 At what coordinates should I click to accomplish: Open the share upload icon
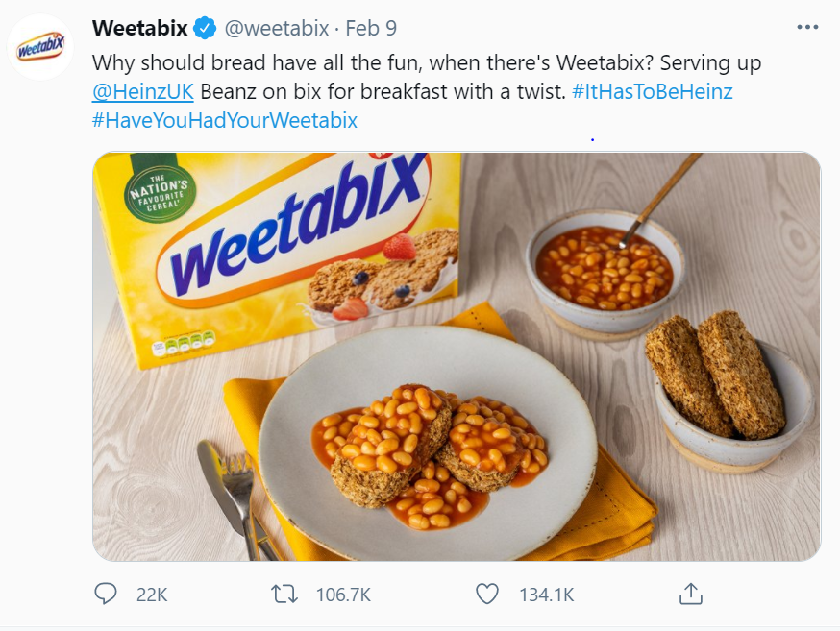(690, 595)
